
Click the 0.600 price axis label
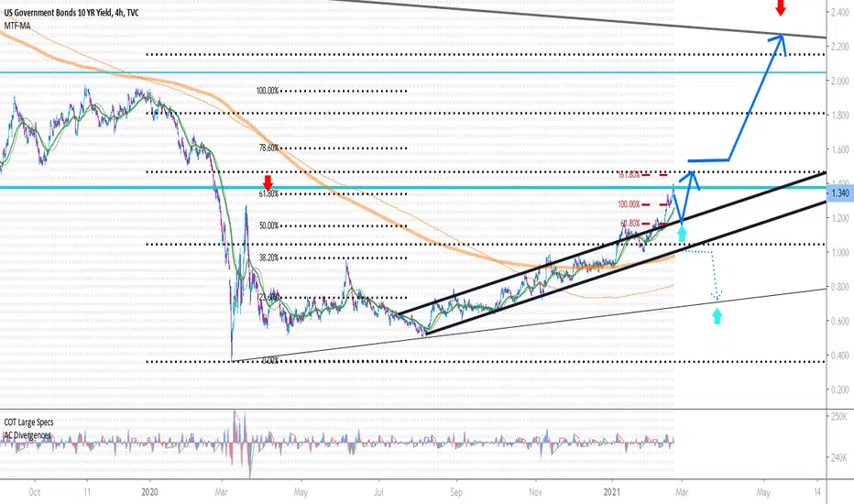pyautogui.click(x=840, y=321)
